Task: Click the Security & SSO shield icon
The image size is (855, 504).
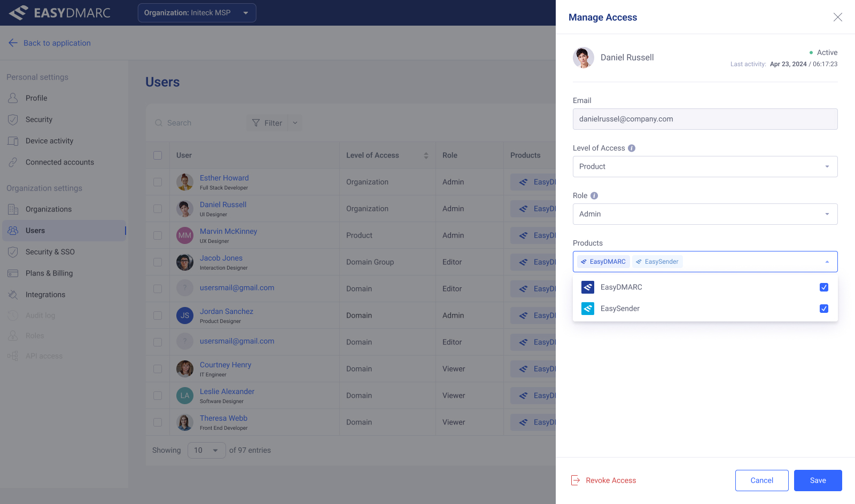Action: pos(13,252)
